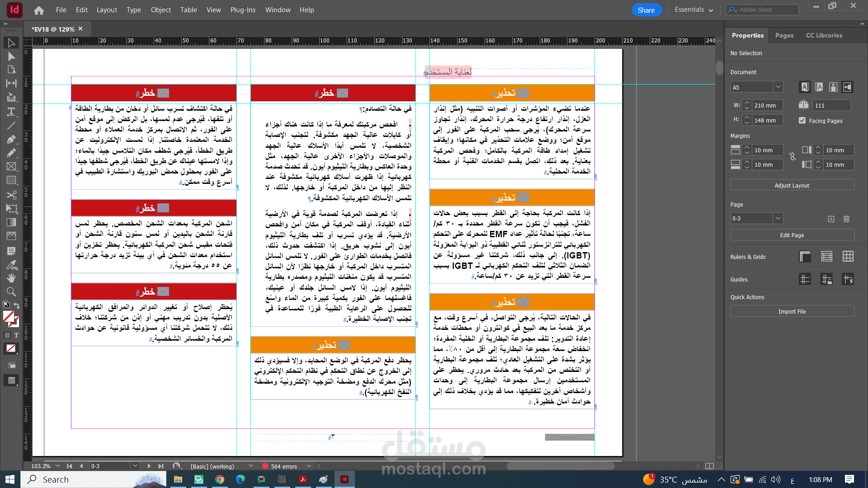
Task: Click the Import File button
Action: click(792, 311)
